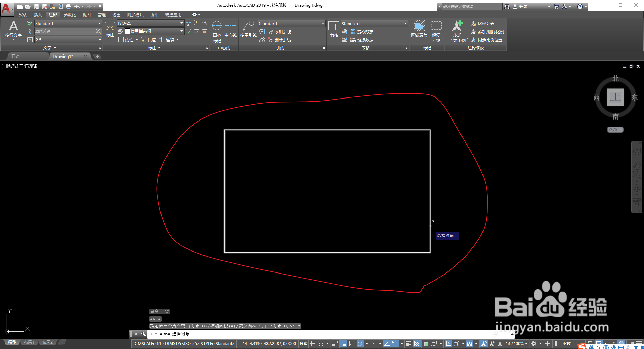Toggle object snap (2D osnap) in status bar
Image resolution: width=644 pixels, height=349 pixels.
395,343
